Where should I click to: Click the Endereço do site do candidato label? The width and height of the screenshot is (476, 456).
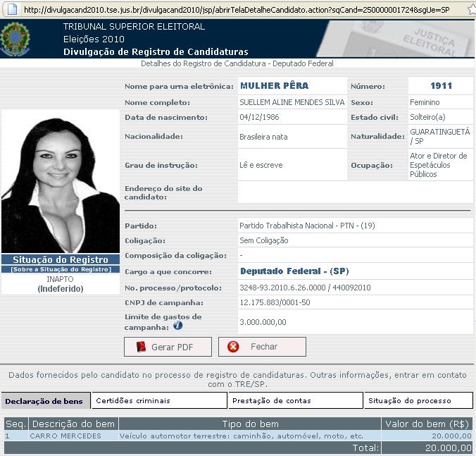coord(163,192)
